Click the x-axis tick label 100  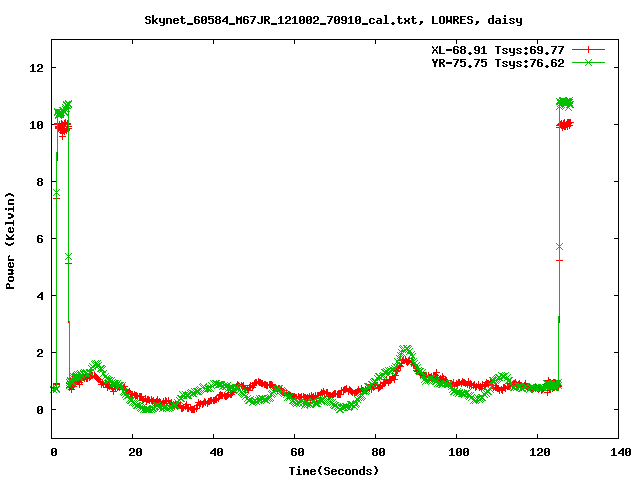click(459, 452)
